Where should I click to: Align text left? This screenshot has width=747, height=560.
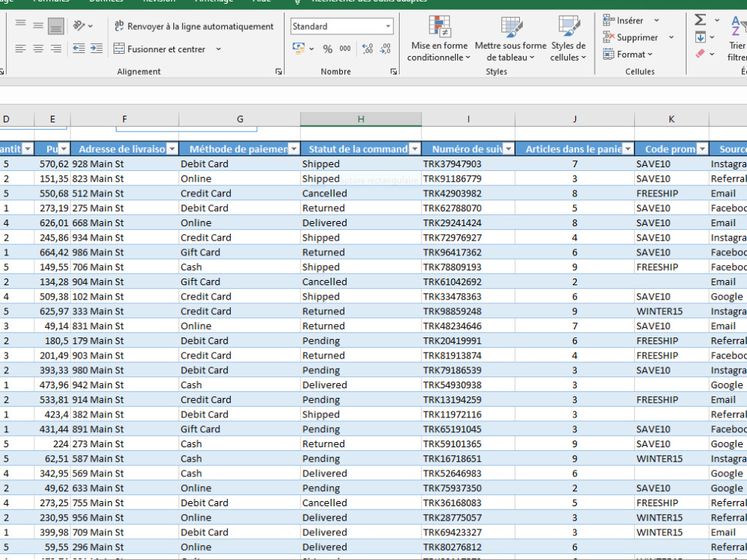(20, 49)
